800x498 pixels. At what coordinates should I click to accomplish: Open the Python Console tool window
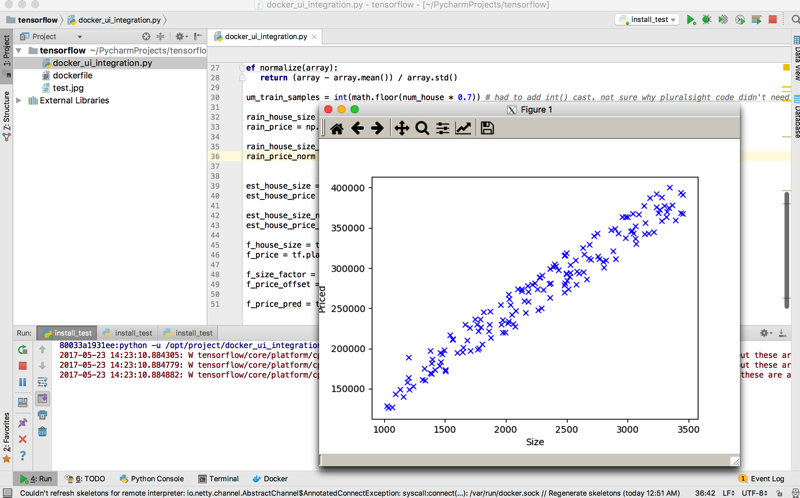point(152,479)
